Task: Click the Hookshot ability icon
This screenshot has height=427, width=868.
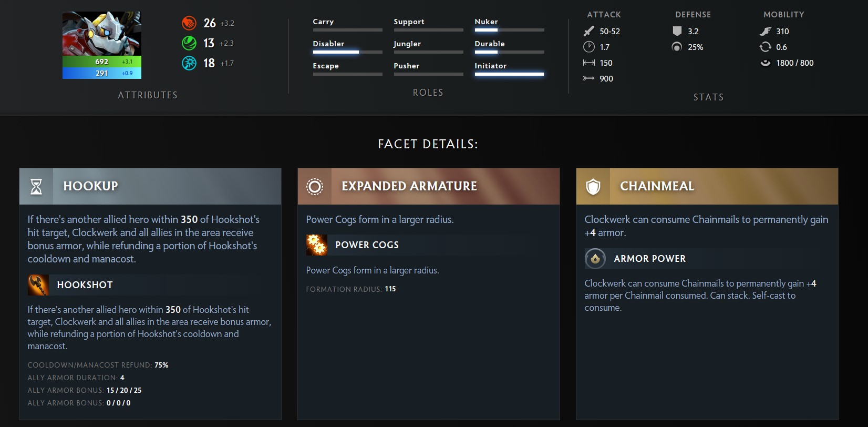Action: tap(38, 285)
